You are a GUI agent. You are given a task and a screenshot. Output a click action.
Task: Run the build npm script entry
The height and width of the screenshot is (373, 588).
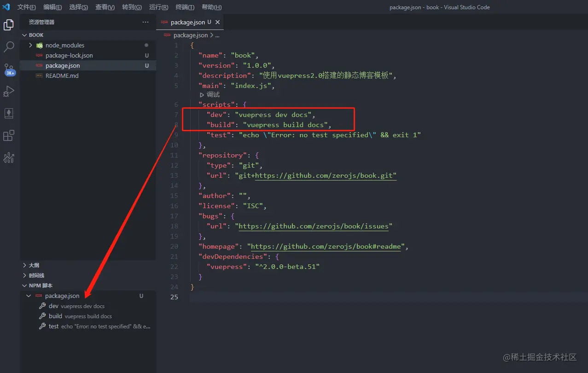point(88,316)
